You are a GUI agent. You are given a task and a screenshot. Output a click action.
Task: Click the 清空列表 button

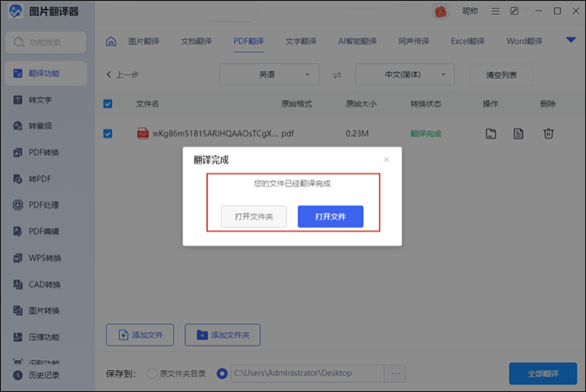coord(502,75)
